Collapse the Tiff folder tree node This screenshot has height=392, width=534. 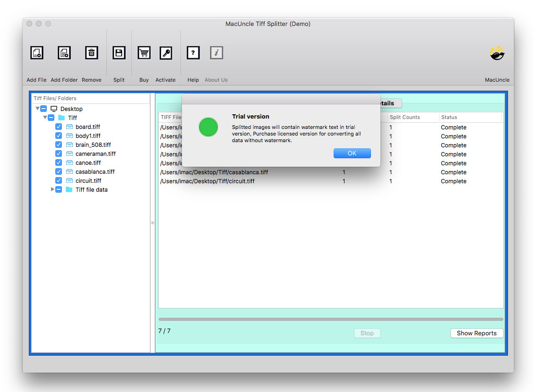click(x=45, y=118)
